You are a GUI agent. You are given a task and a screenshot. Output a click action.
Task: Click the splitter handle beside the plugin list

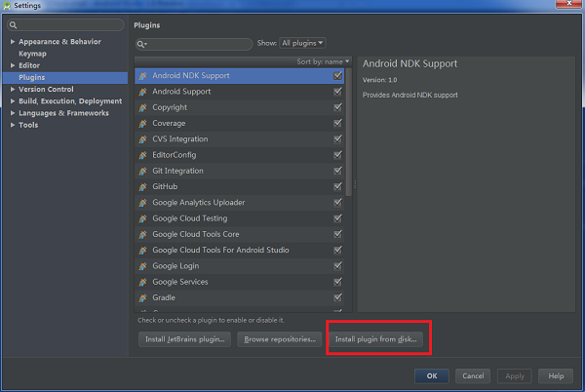(x=355, y=184)
